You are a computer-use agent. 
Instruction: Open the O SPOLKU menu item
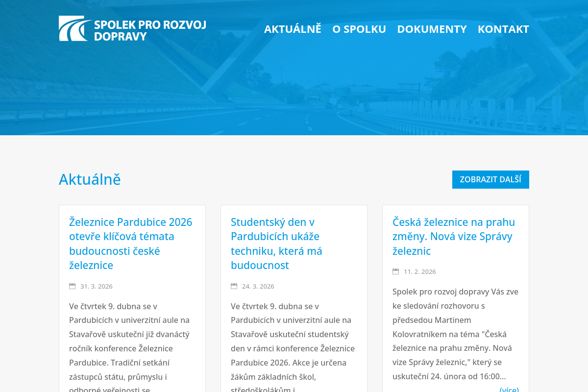(359, 29)
